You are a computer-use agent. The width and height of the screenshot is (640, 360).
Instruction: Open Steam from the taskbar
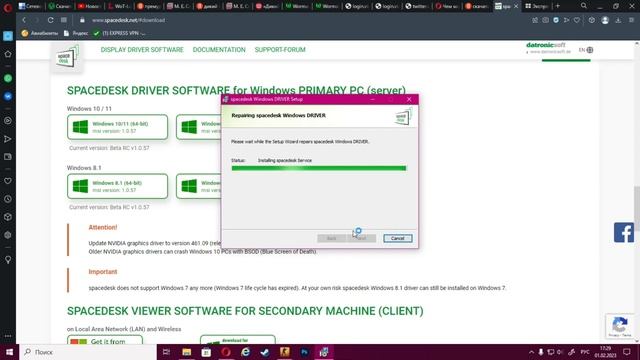pyautogui.click(x=265, y=352)
